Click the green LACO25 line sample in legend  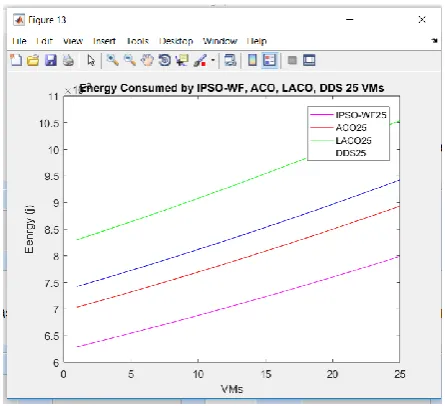click(321, 140)
